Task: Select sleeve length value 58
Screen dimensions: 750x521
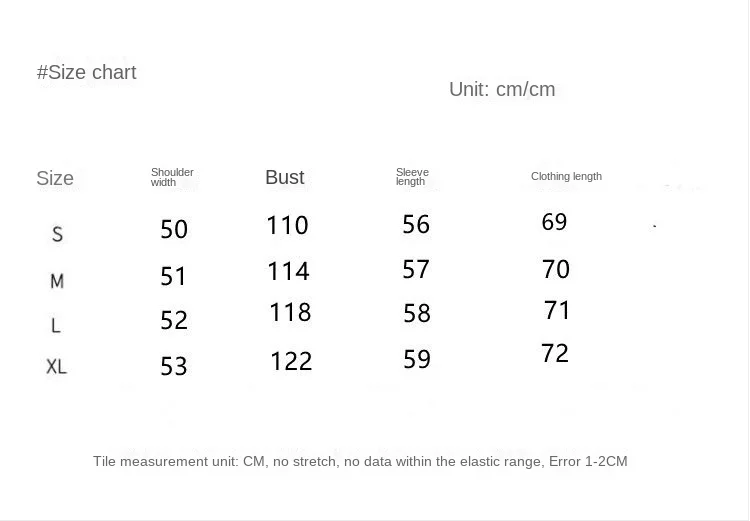Action: [417, 313]
